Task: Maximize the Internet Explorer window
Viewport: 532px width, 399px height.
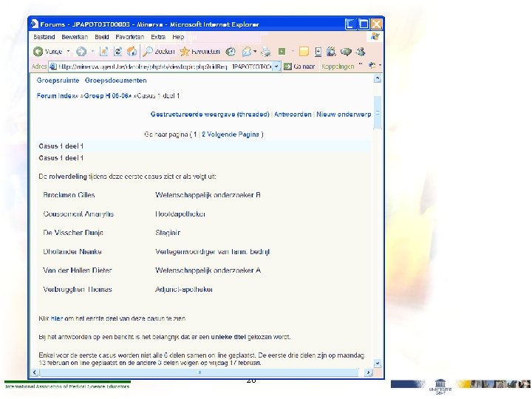Action: click(364, 24)
